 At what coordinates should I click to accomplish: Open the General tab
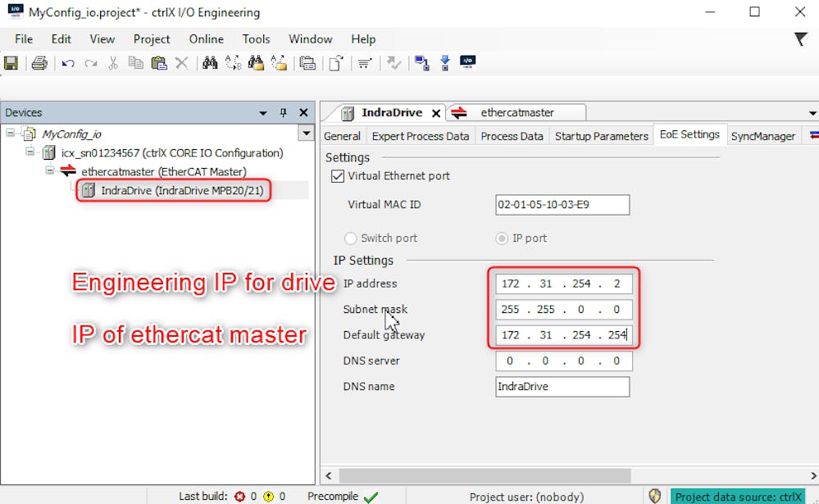(x=342, y=136)
